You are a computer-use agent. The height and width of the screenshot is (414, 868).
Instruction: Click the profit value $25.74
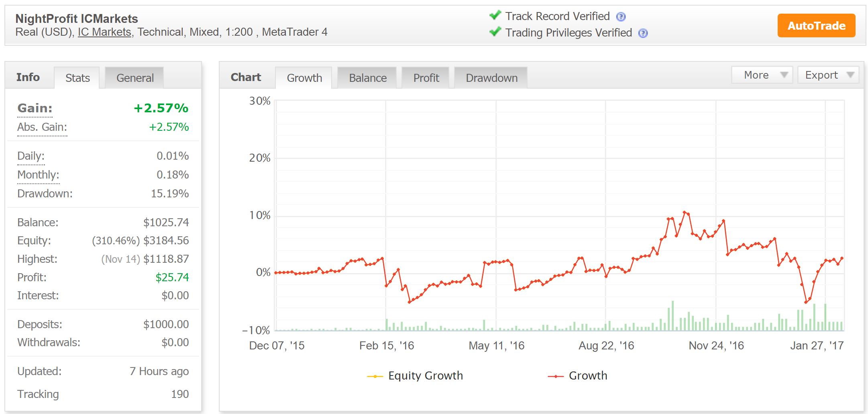coord(172,278)
